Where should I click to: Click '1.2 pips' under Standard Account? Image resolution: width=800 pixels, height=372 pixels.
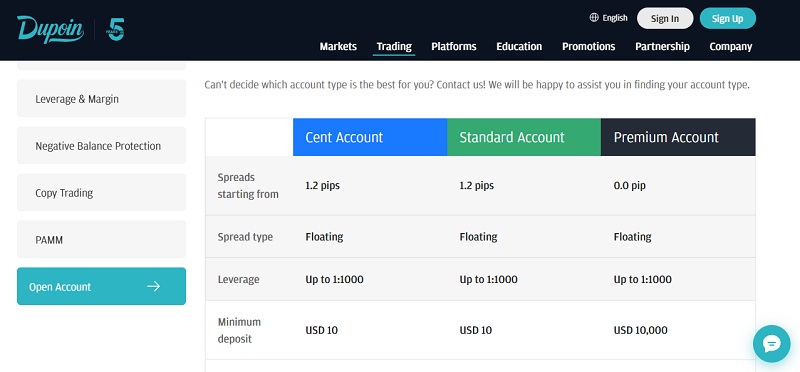(x=477, y=186)
